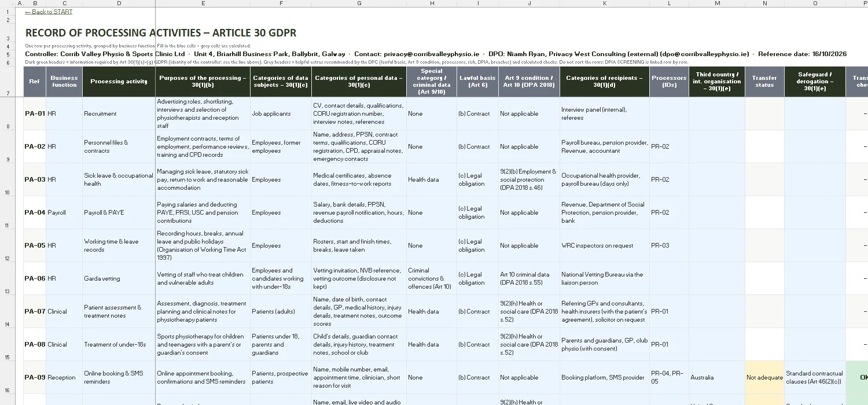Image resolution: width=868 pixels, height=405 pixels.
Task: Click 'Salary, bank details, PPSN' data cell
Action: 359,212
